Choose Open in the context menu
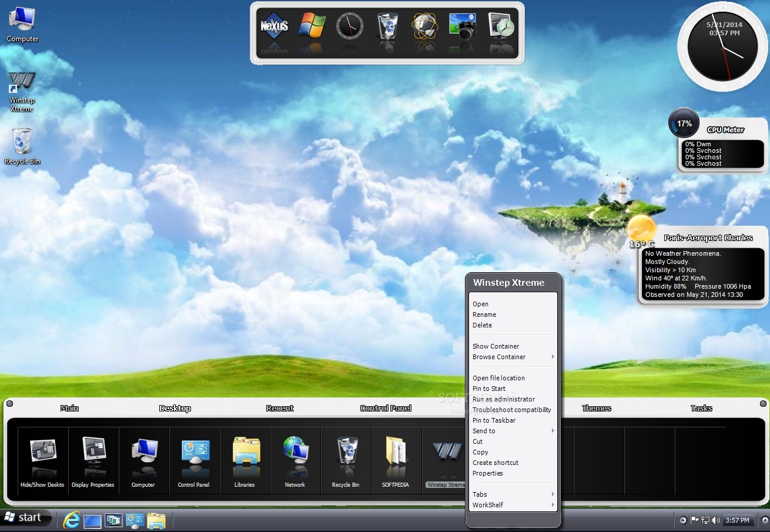Screen dimensions: 770x532 tap(513, 304)
